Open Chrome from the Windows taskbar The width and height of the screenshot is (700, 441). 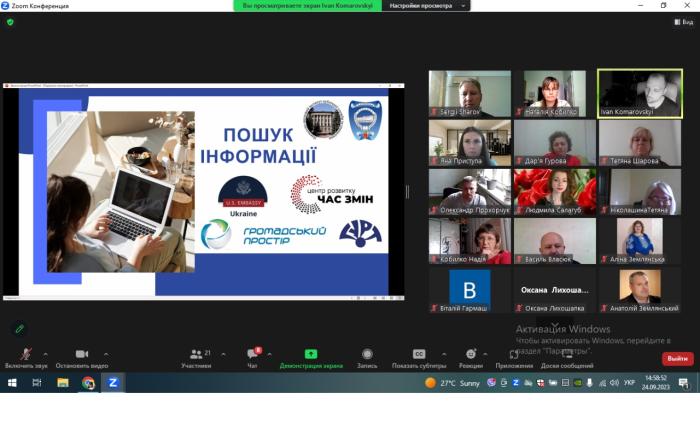tap(88, 383)
